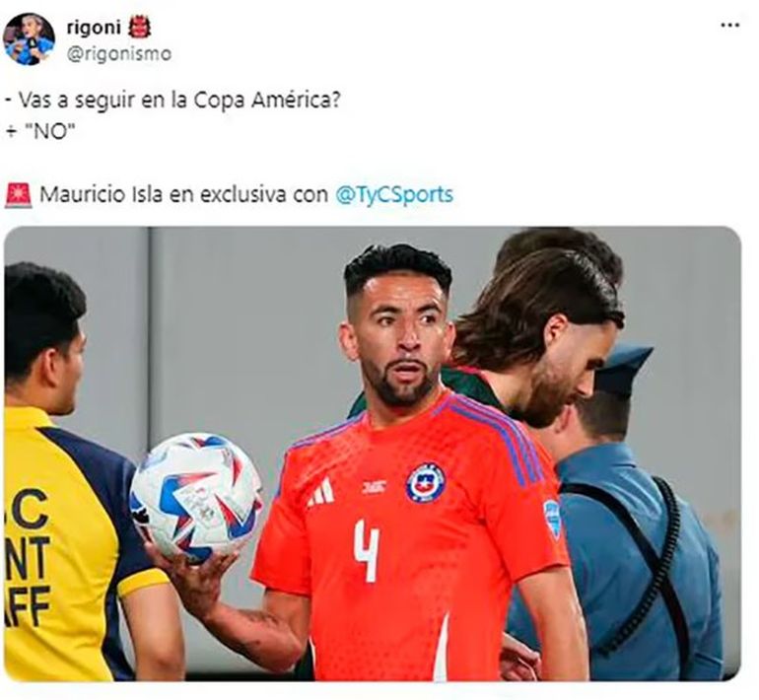
Task: Click the rigoni display name
Action: click(94, 27)
